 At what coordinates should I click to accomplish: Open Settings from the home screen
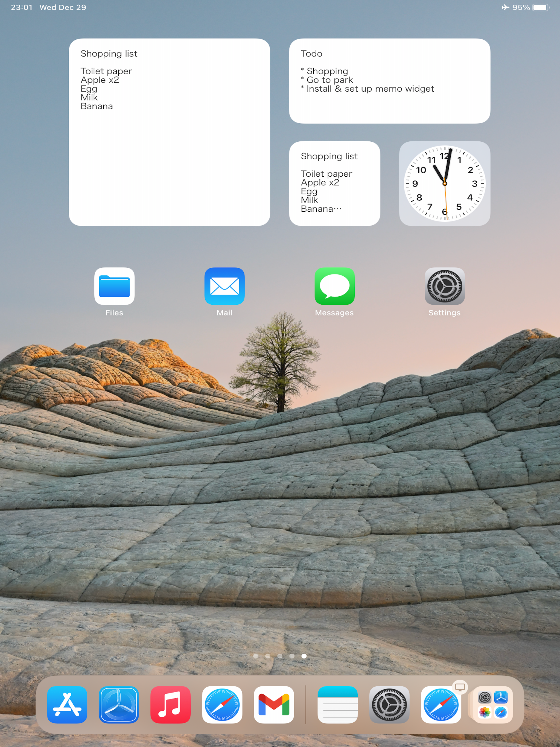click(445, 286)
